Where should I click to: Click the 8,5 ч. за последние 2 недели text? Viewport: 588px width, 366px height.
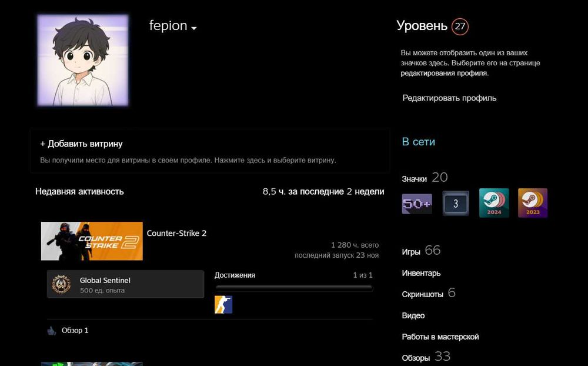coord(323,191)
